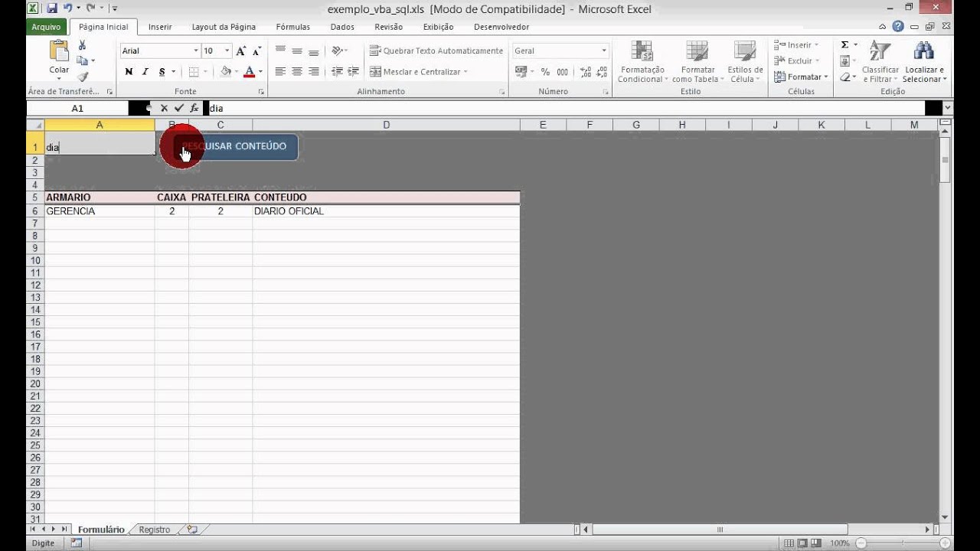Click the insert function fx icon
This screenshot has height=551, width=980.
194,108
